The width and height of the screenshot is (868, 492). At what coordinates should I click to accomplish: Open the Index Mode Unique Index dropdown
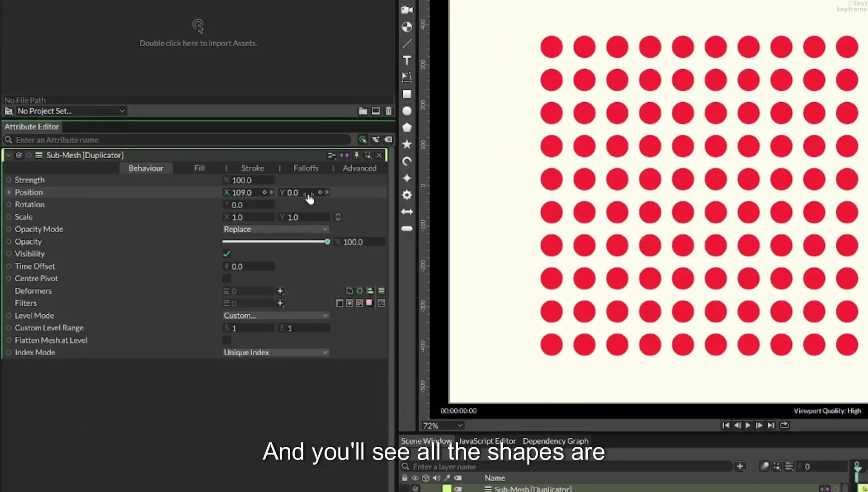tap(276, 352)
